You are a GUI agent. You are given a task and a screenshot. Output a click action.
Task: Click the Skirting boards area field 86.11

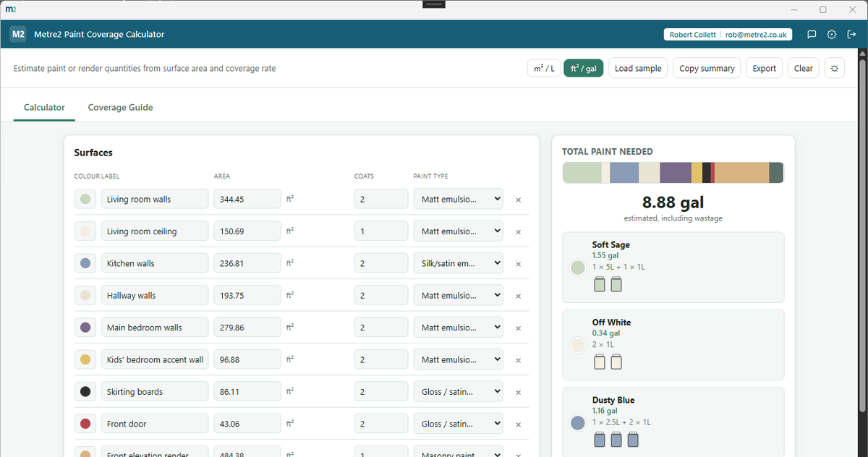click(x=247, y=391)
